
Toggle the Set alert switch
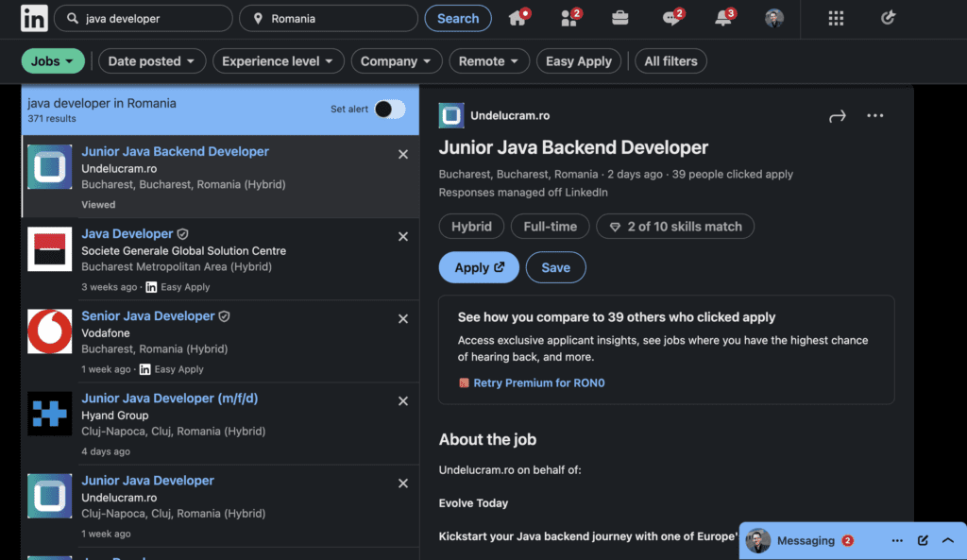tap(390, 110)
